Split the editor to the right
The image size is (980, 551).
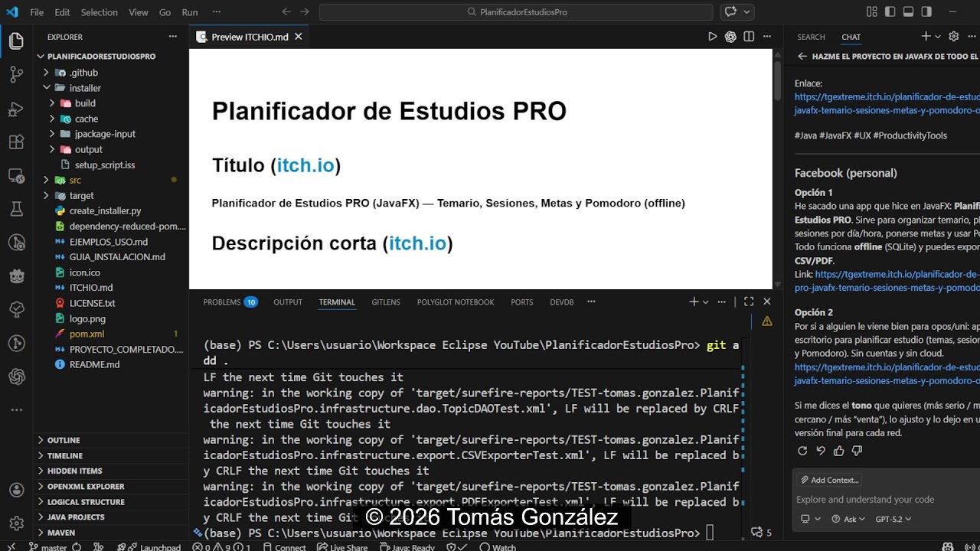[749, 37]
